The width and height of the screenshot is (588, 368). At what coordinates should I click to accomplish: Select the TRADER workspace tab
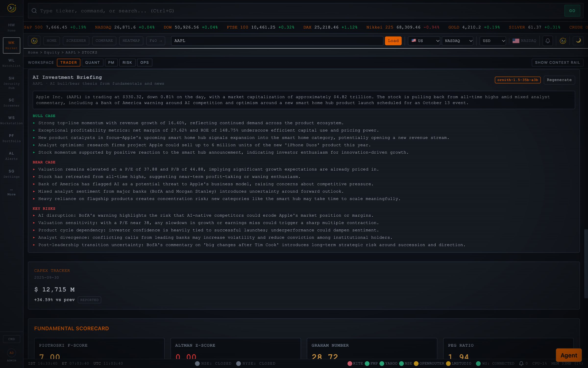point(69,63)
